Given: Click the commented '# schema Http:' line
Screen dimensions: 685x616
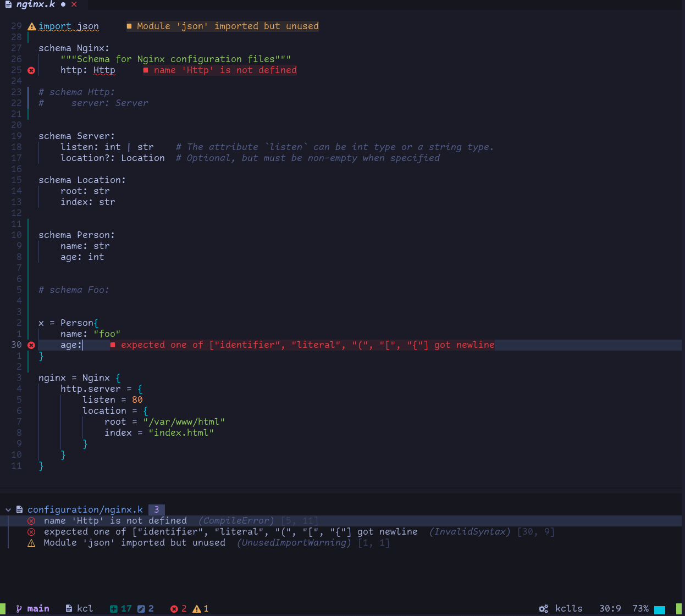Looking at the screenshot, I should (x=77, y=92).
